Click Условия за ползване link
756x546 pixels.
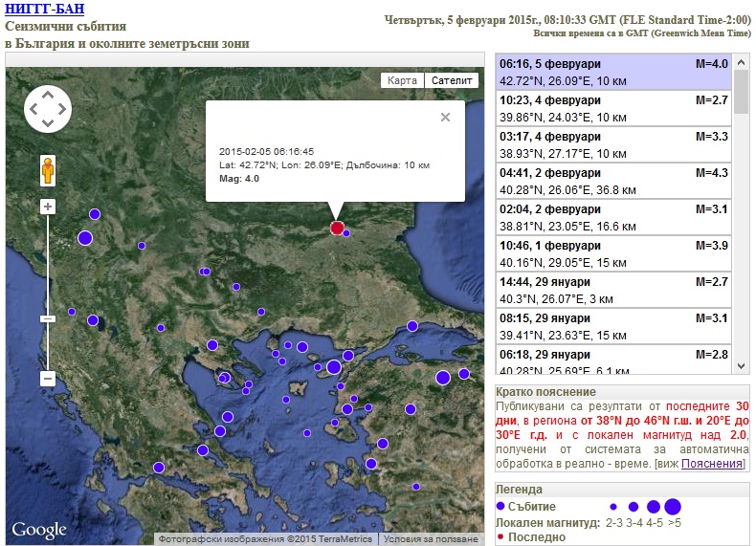pyautogui.click(x=429, y=539)
